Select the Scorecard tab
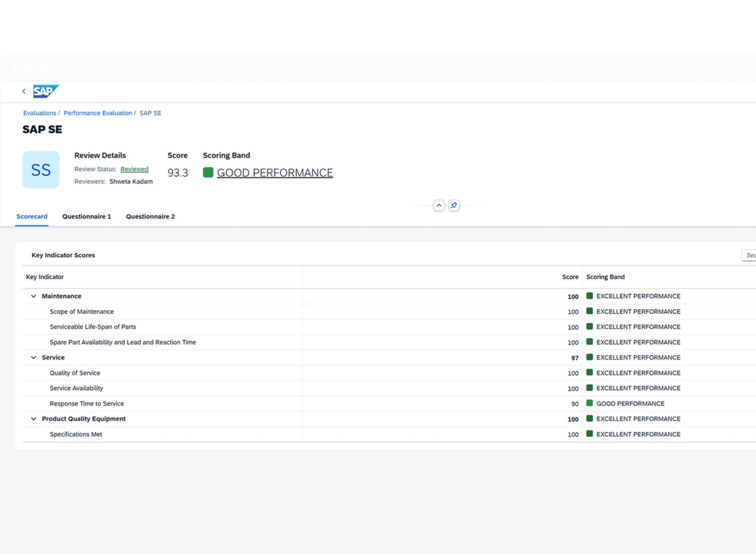 pyautogui.click(x=32, y=217)
